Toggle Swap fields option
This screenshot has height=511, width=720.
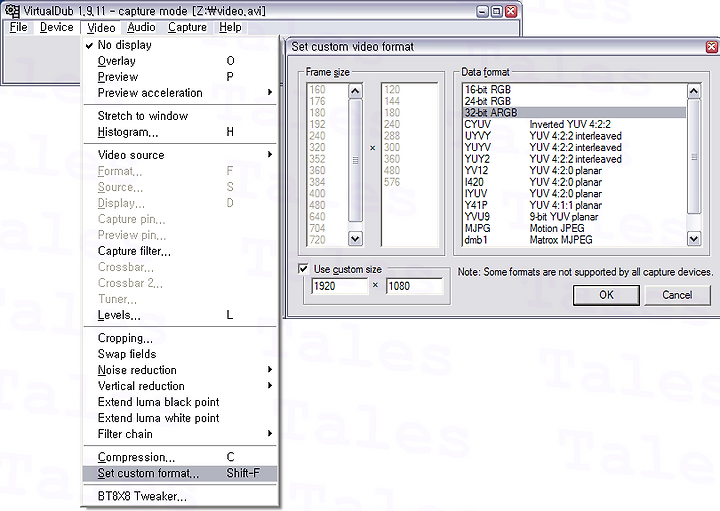(180, 354)
